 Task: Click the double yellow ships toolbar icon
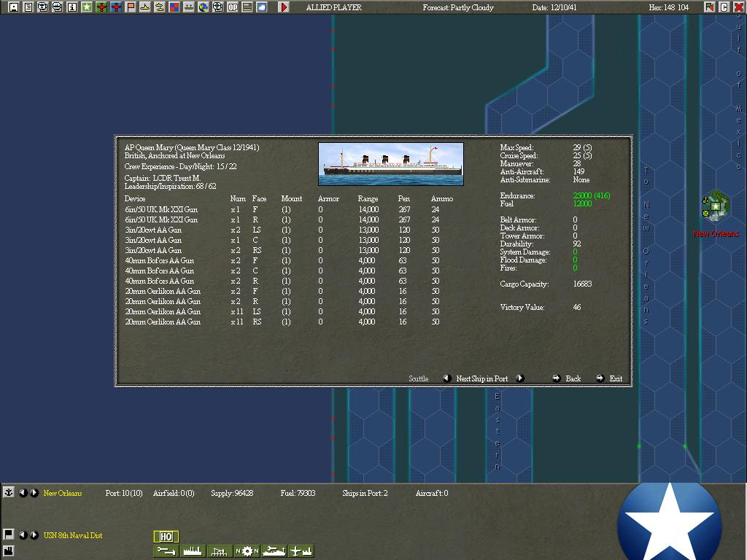(160, 7)
